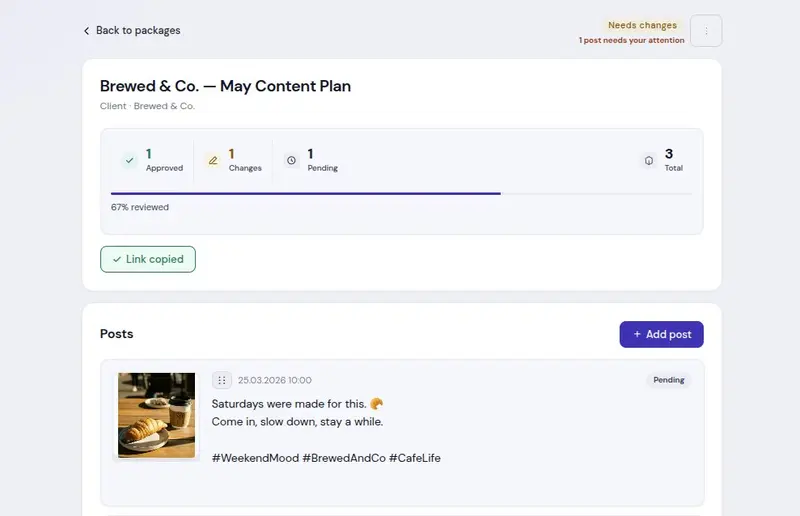Click the Total posts icon
This screenshot has height=516, width=800.
(x=648, y=160)
